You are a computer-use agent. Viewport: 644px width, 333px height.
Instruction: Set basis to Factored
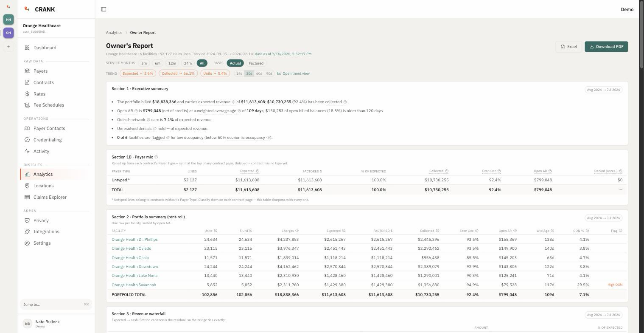pyautogui.click(x=256, y=63)
